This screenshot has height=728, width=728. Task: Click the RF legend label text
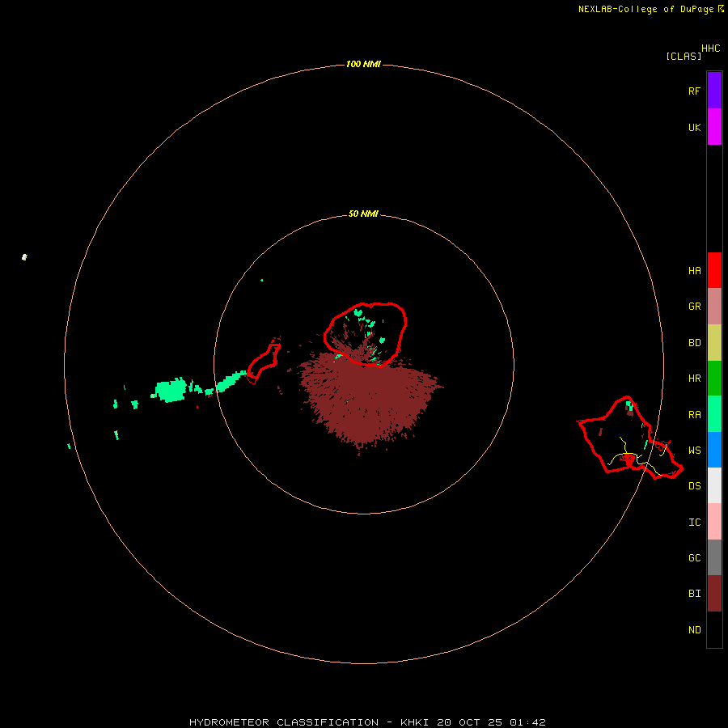pyautogui.click(x=694, y=91)
